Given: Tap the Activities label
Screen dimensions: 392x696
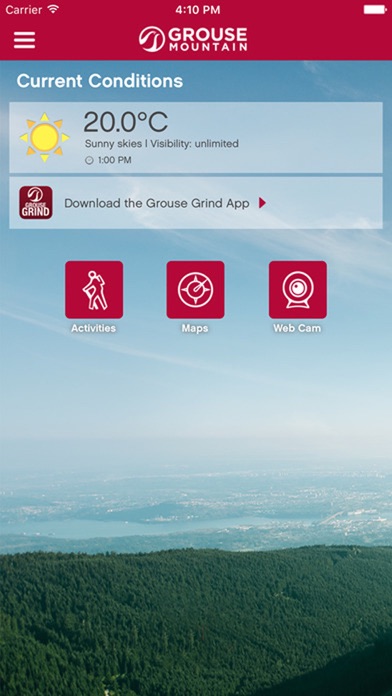Looking at the screenshot, I should [x=94, y=328].
